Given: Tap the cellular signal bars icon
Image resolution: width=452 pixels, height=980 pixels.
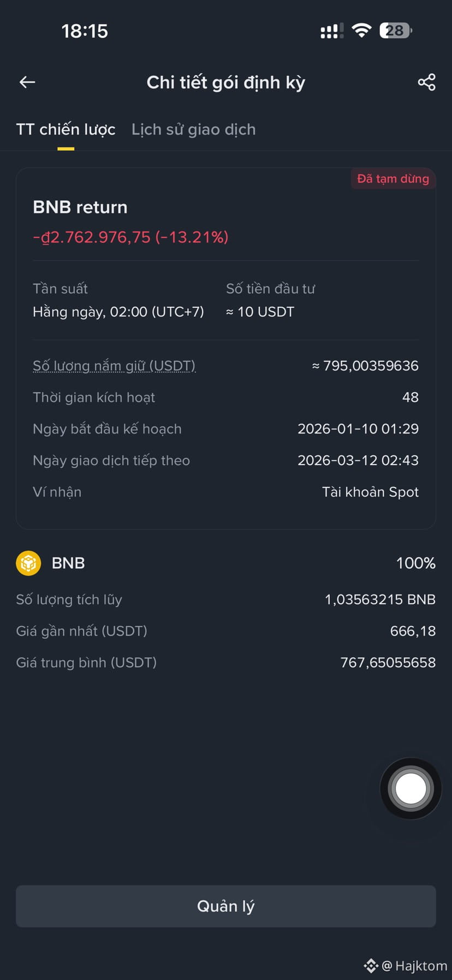Looking at the screenshot, I should 331,31.
